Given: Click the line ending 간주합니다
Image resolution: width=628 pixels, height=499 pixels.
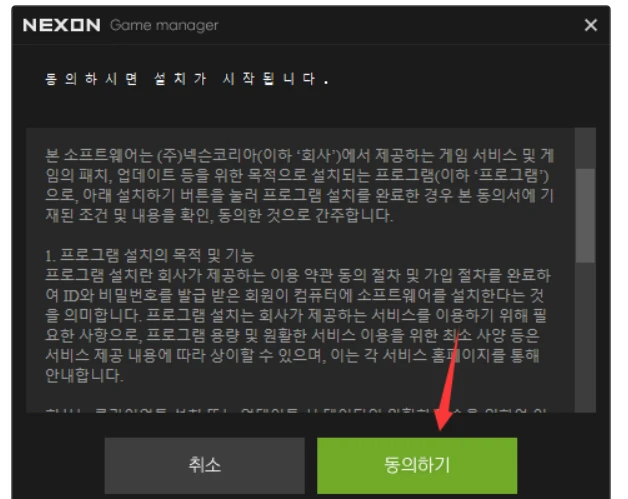Looking at the screenshot, I should click(219, 215).
